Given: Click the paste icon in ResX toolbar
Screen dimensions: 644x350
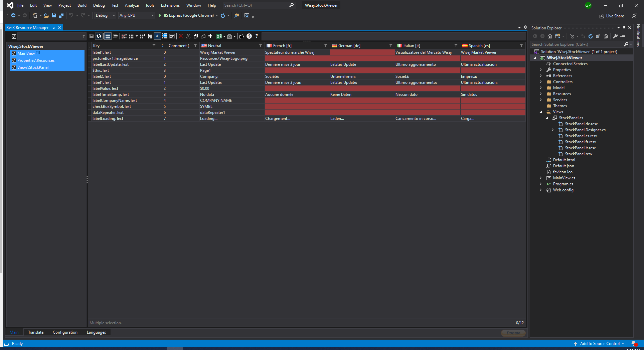Looking at the screenshot, I should click(x=203, y=36).
